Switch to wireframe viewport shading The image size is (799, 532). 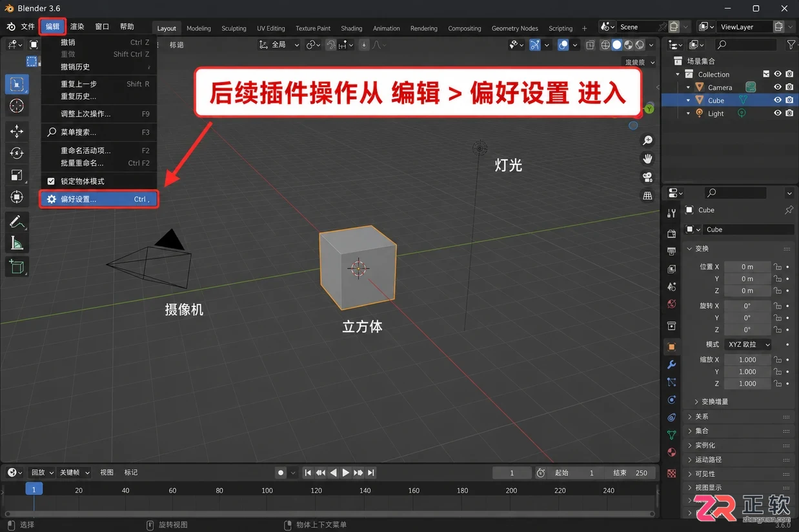(605, 45)
